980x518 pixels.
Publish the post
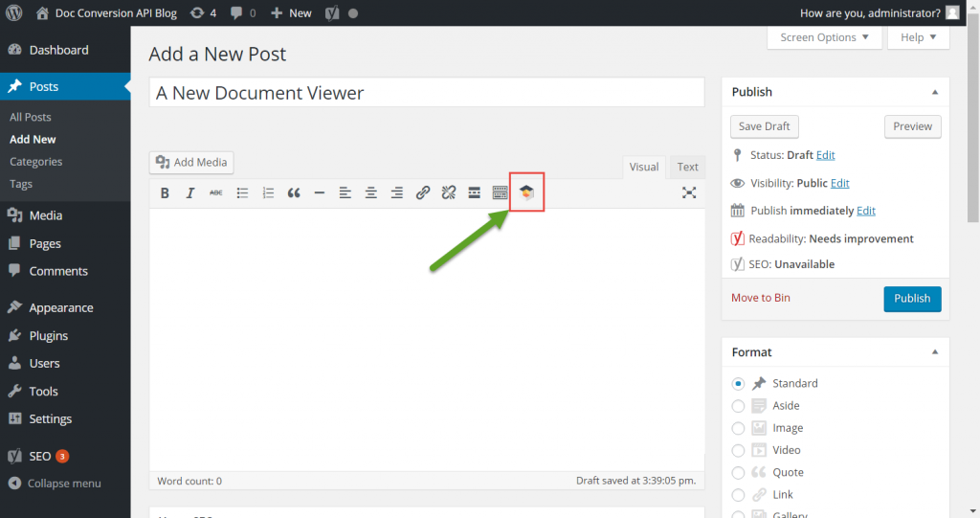click(912, 299)
